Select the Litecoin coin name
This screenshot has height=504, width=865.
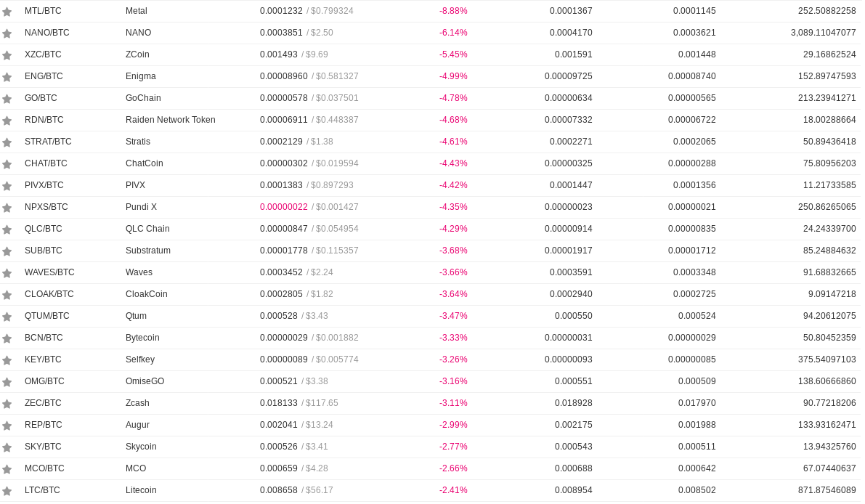coord(141,490)
